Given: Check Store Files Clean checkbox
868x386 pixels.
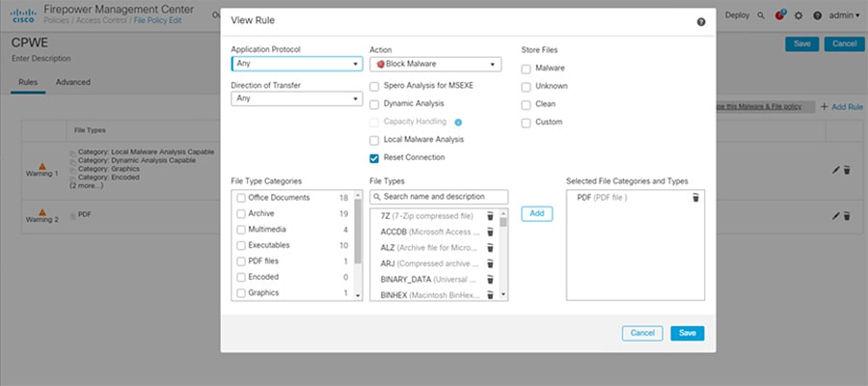Looking at the screenshot, I should click(526, 104).
